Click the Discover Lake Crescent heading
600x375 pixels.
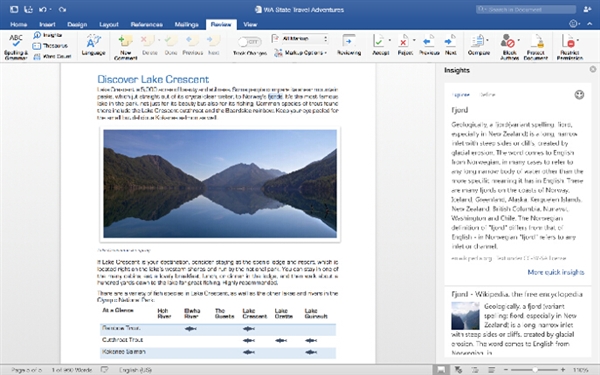153,79
